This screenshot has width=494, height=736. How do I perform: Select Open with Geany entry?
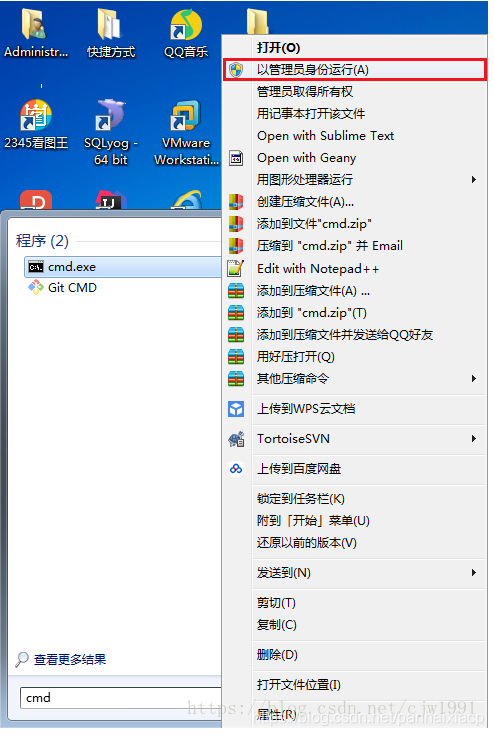357,160
